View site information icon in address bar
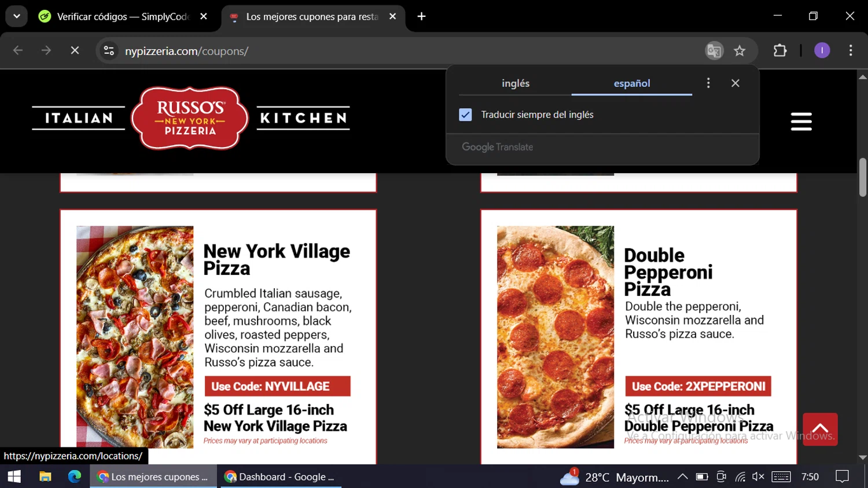Viewport: 868px width, 488px height. pos(109,51)
